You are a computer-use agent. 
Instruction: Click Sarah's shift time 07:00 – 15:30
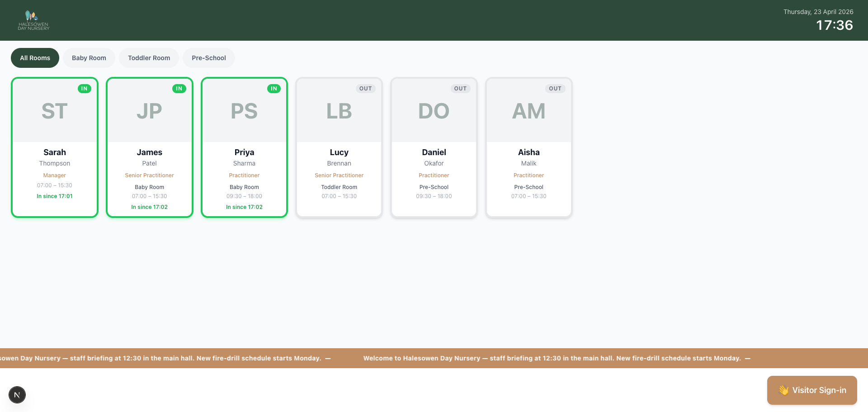pyautogui.click(x=55, y=185)
